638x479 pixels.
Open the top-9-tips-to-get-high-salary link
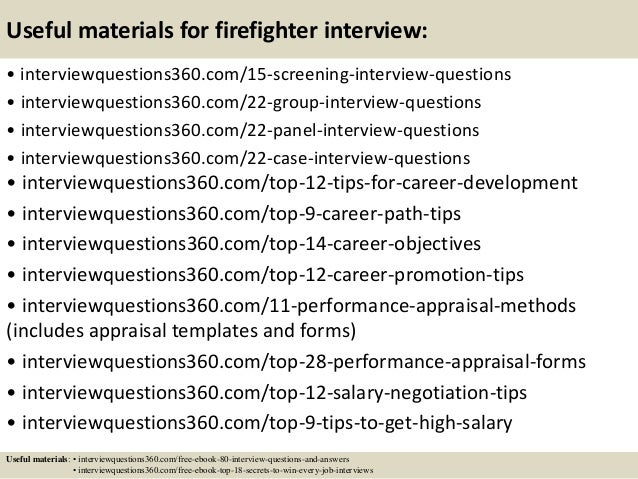point(267,423)
